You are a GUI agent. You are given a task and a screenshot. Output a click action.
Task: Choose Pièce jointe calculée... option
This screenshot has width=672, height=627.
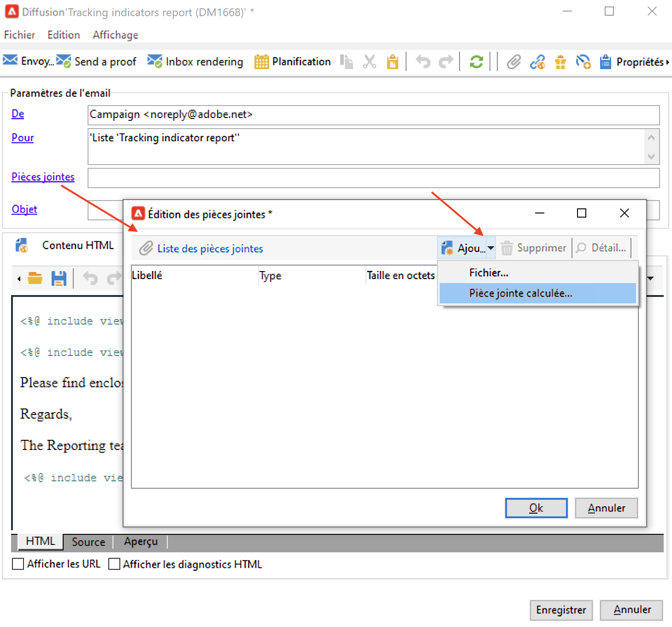[538, 293]
